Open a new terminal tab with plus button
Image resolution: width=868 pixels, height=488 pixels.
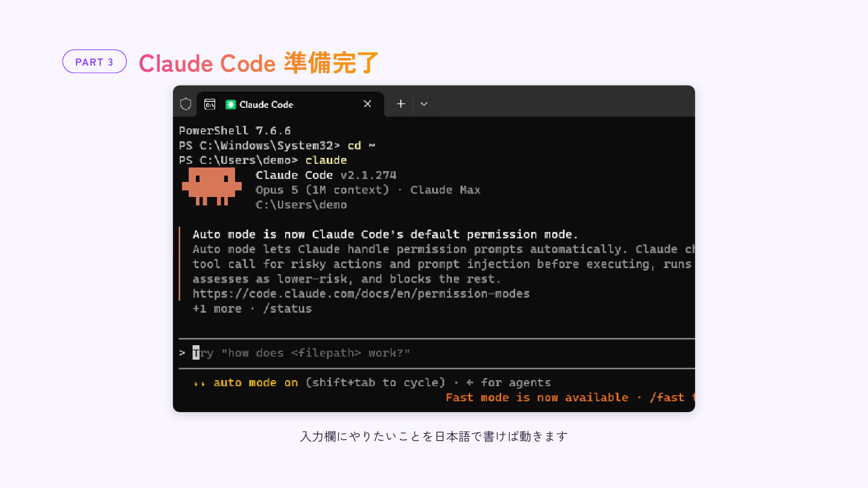[x=401, y=104]
